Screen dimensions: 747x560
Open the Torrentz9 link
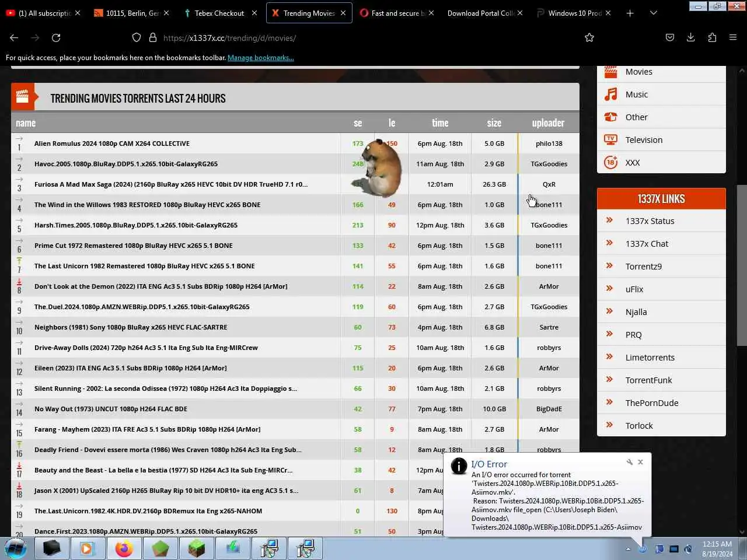coord(643,267)
